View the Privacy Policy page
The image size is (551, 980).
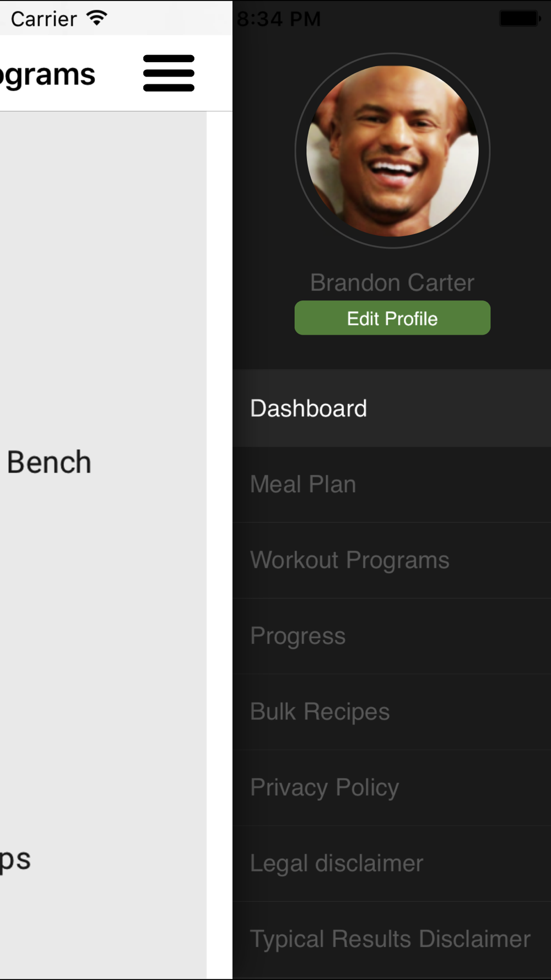(392, 788)
